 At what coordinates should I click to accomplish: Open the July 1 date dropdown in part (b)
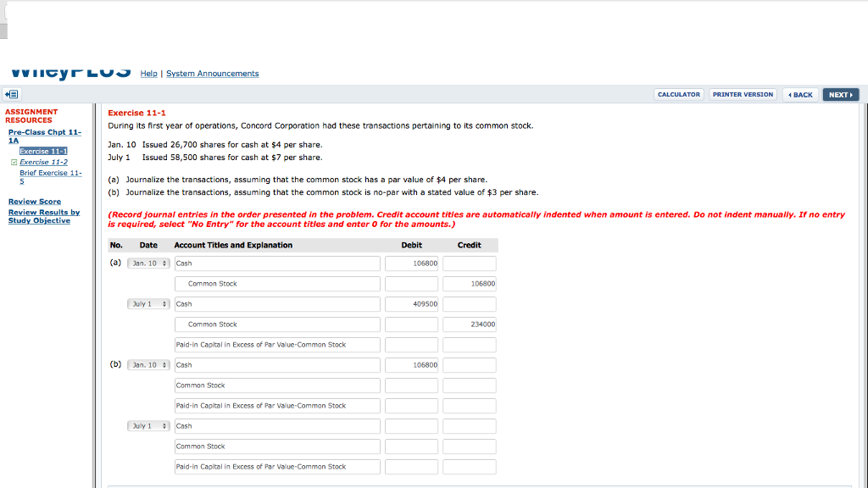pos(148,425)
